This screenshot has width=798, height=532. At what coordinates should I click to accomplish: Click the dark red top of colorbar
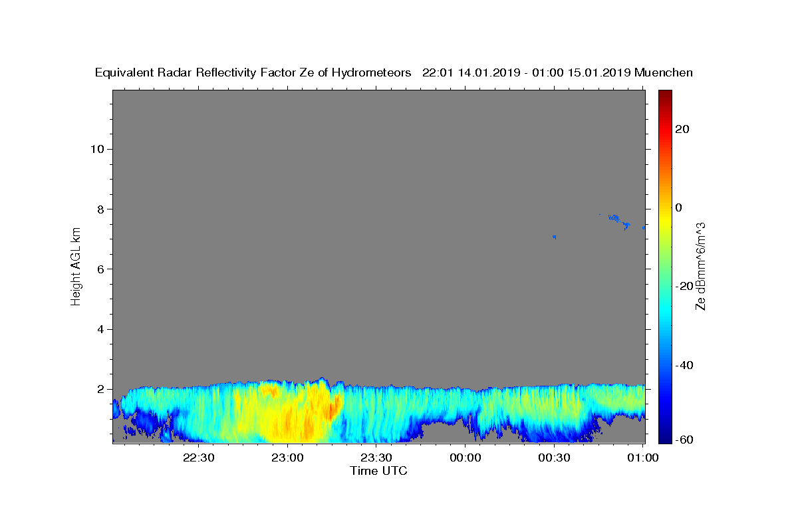(665, 93)
